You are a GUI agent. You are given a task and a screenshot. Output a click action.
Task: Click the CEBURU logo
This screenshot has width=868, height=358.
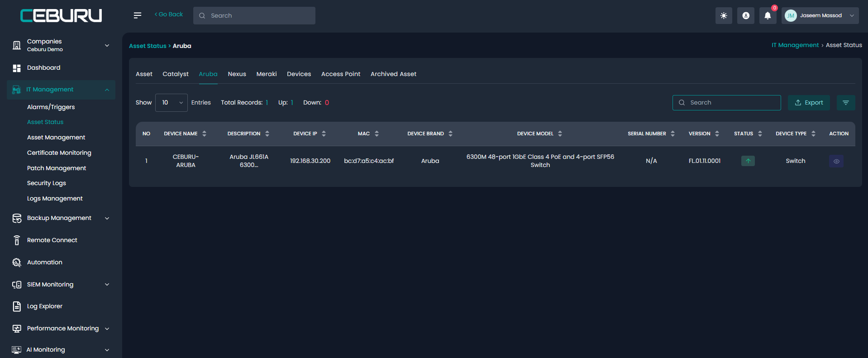[61, 16]
